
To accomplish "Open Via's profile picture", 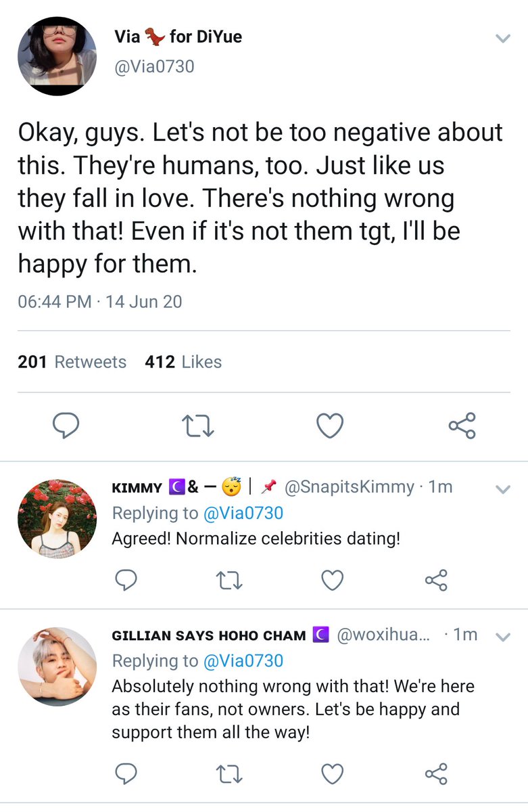I will point(57,55).
